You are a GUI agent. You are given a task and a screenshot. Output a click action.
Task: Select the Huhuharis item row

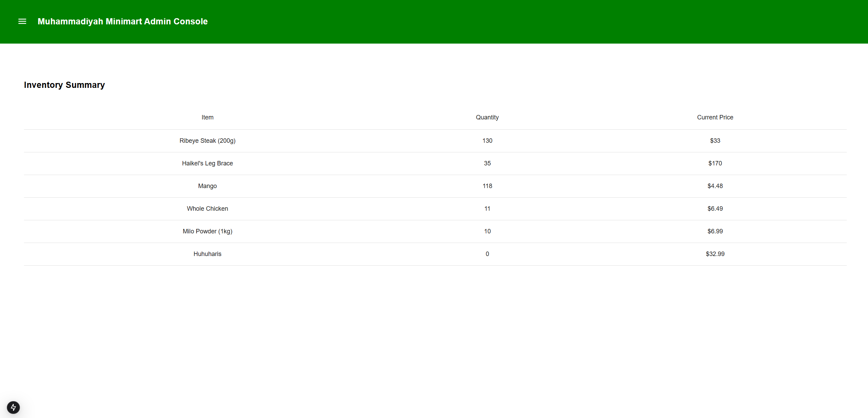(207, 254)
